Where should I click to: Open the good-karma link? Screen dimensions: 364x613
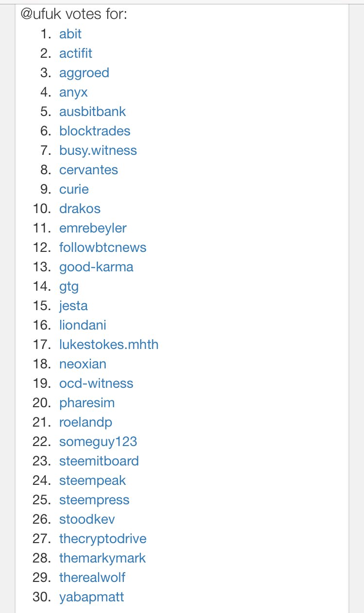[x=96, y=267]
